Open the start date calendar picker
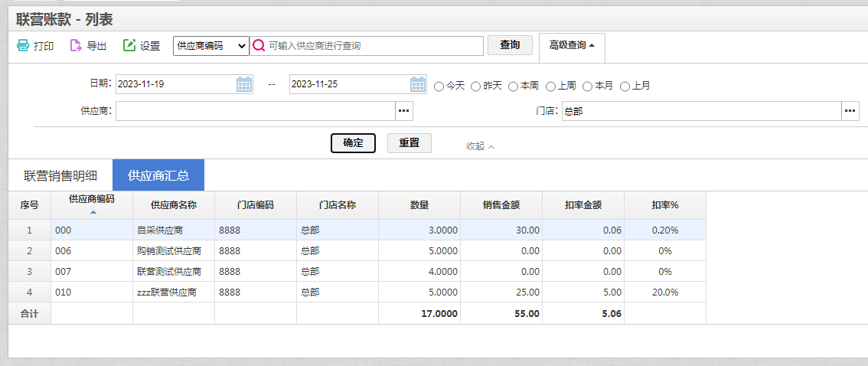 tap(244, 84)
